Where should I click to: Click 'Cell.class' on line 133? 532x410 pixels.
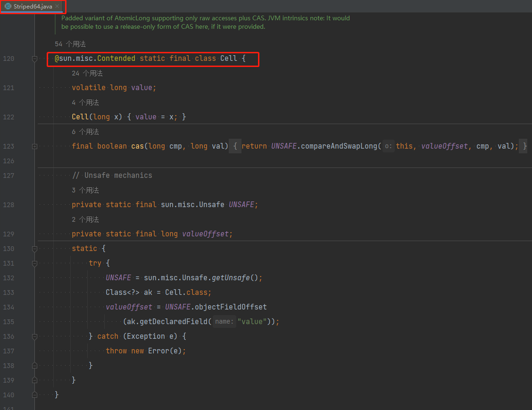point(186,292)
